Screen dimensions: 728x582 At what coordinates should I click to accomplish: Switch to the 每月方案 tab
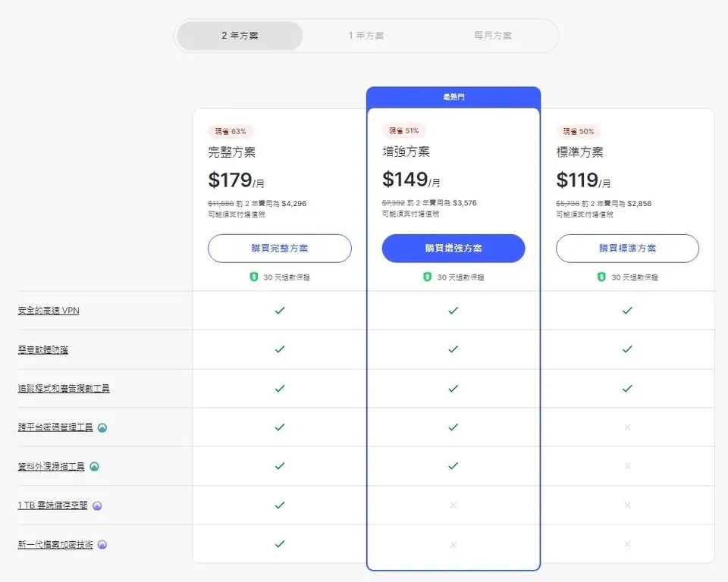(x=493, y=36)
